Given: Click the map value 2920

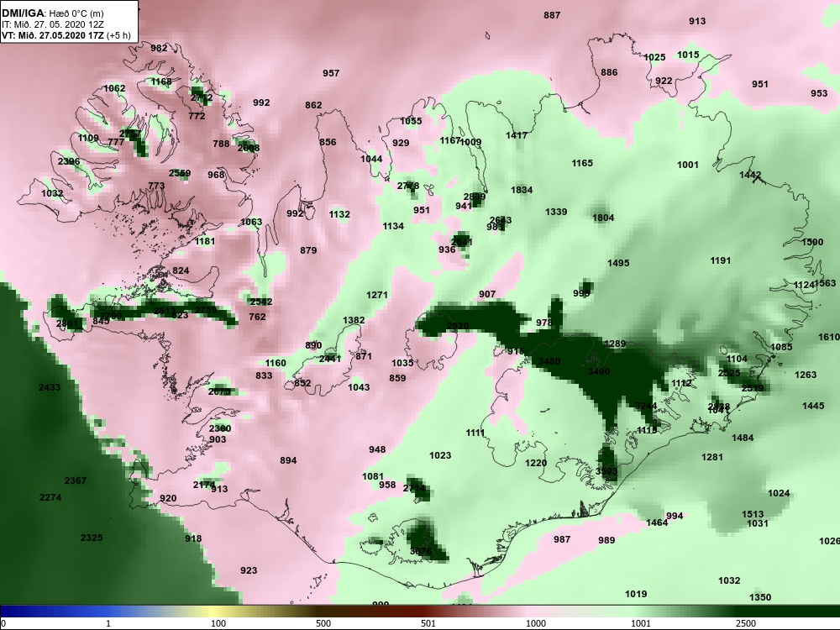Looking at the screenshot, I should point(458,326).
